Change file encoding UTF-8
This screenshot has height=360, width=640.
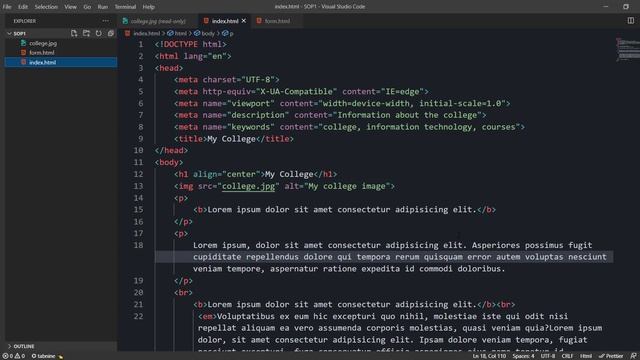click(548, 356)
